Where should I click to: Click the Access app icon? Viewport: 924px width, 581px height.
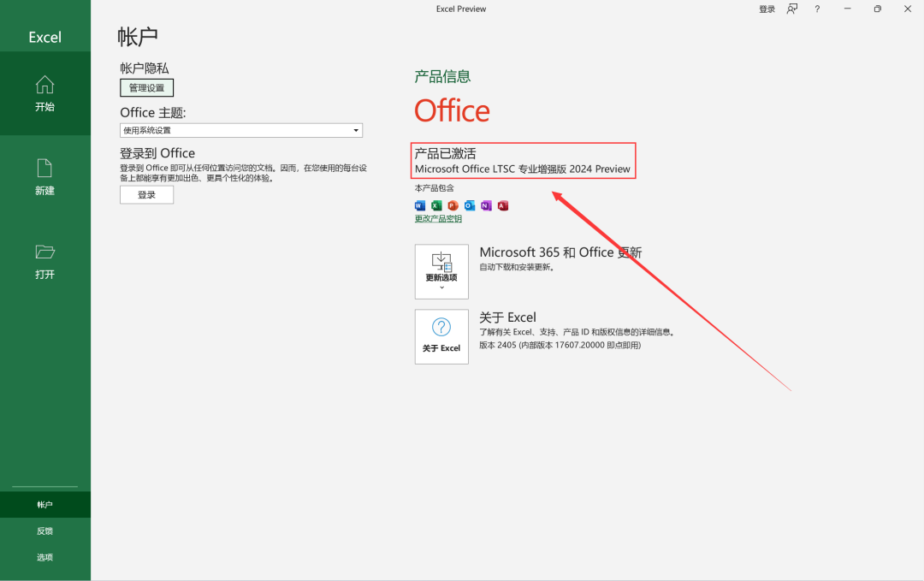[x=503, y=205]
